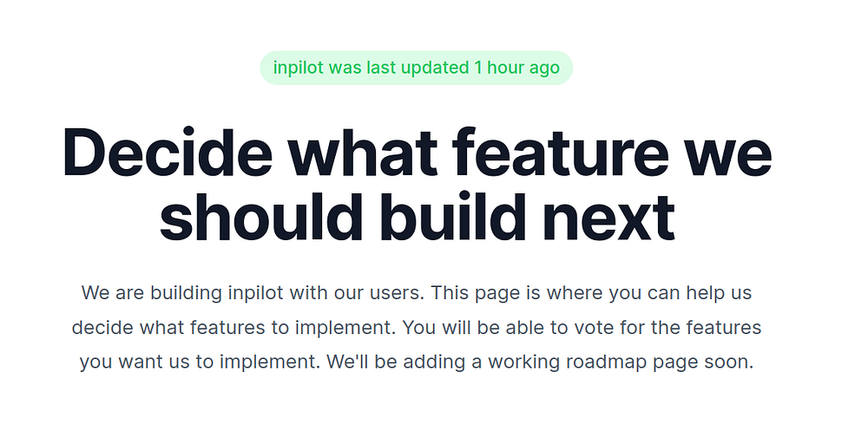Click the 'should build next' heading line

click(x=417, y=218)
